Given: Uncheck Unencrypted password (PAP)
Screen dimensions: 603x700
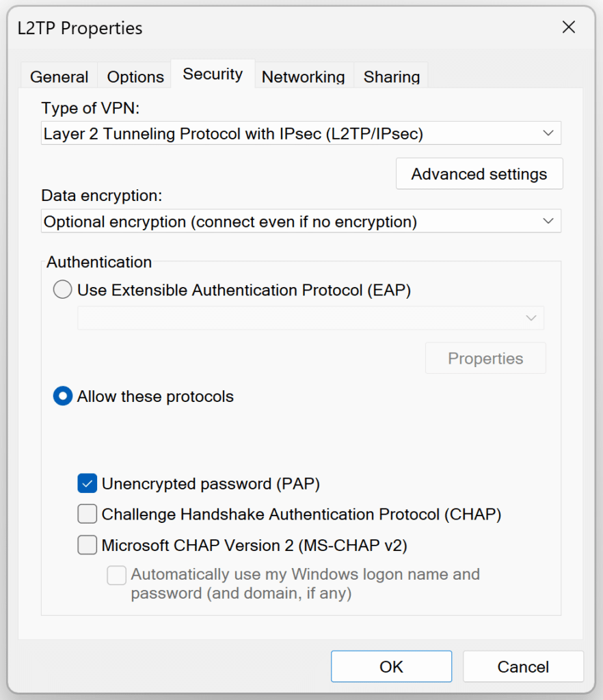Looking at the screenshot, I should pyautogui.click(x=87, y=483).
